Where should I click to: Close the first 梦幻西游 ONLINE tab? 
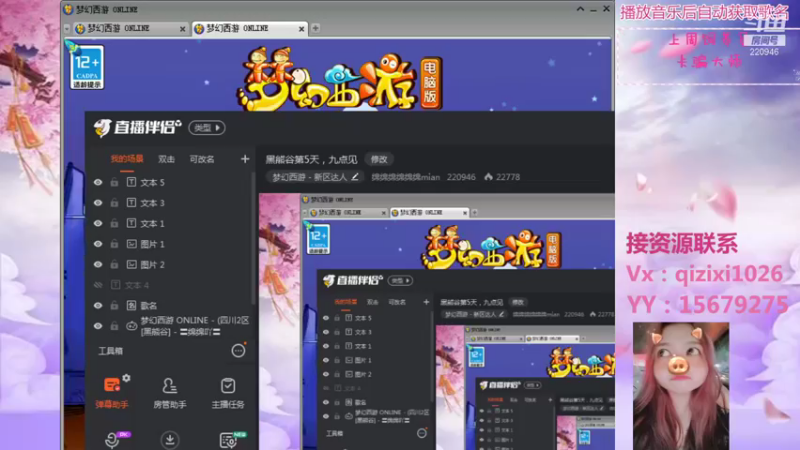(x=182, y=29)
